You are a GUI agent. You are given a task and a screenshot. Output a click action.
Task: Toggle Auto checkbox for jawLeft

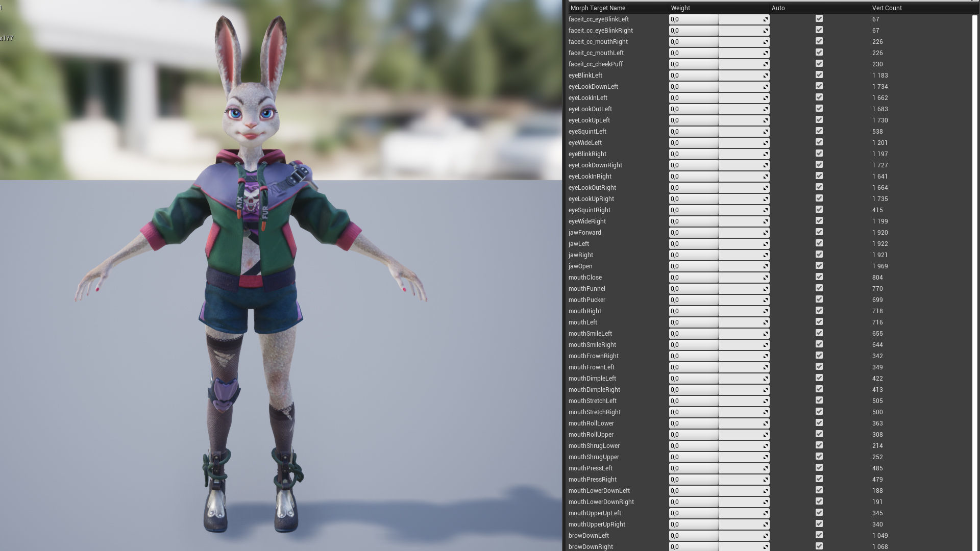click(819, 243)
